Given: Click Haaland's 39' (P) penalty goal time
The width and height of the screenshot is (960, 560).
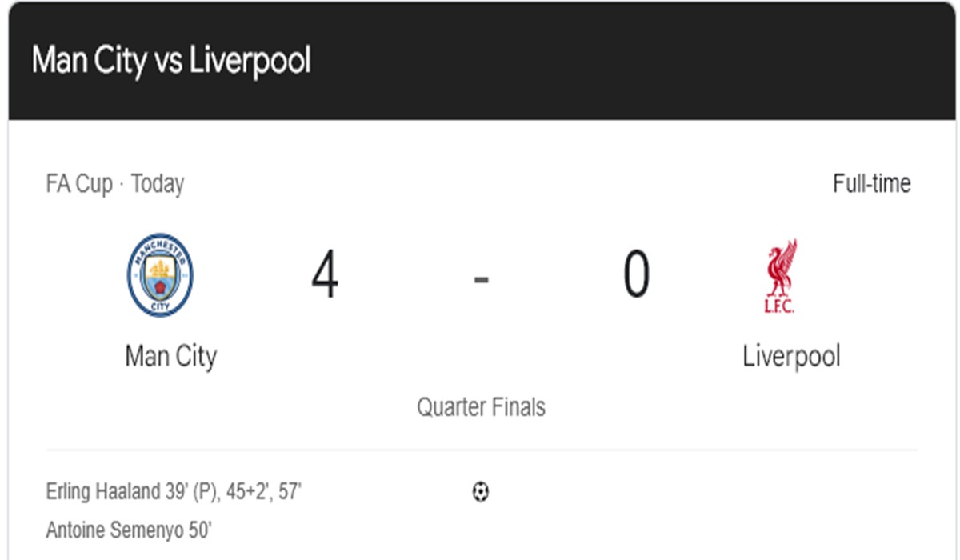Looking at the screenshot, I should point(192,491).
